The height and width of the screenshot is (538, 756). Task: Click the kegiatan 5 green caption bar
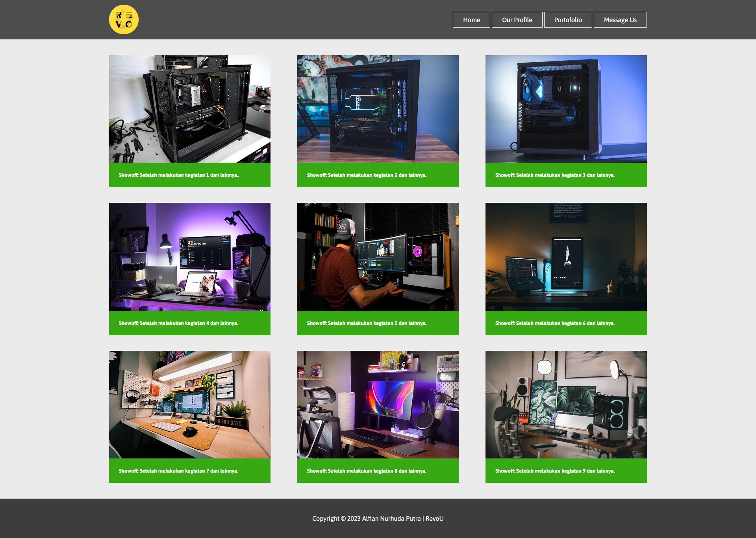point(367,323)
